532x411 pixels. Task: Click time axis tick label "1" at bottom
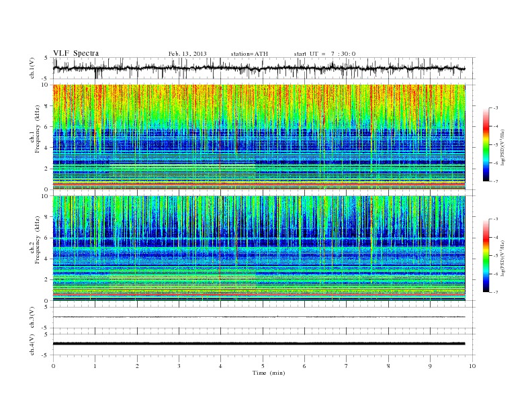point(95,366)
